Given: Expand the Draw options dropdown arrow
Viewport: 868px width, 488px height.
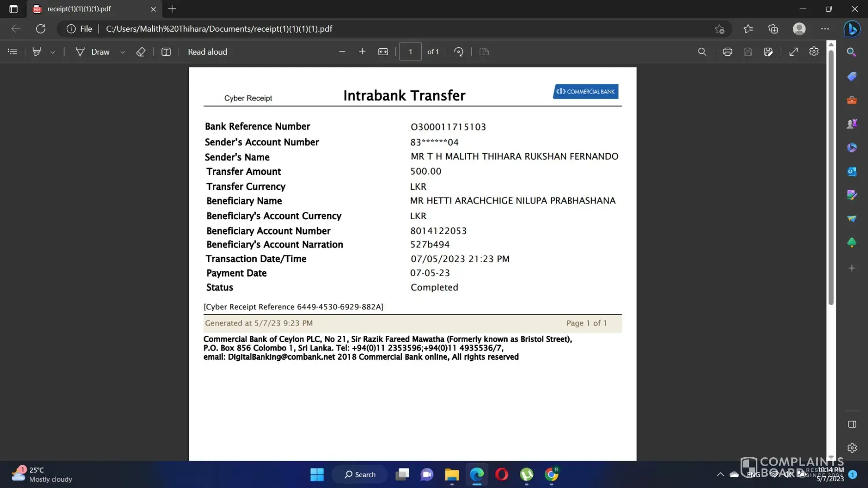Looking at the screenshot, I should point(123,52).
